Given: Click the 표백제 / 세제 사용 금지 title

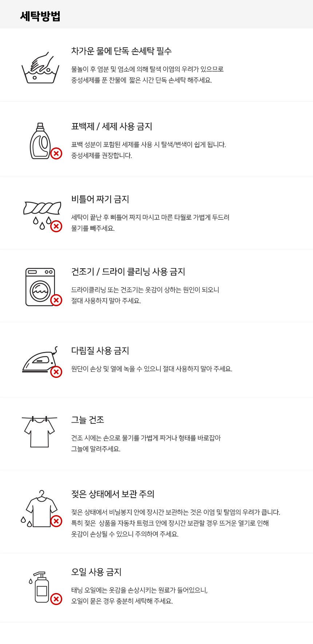Looking at the screenshot, I should (x=111, y=126).
